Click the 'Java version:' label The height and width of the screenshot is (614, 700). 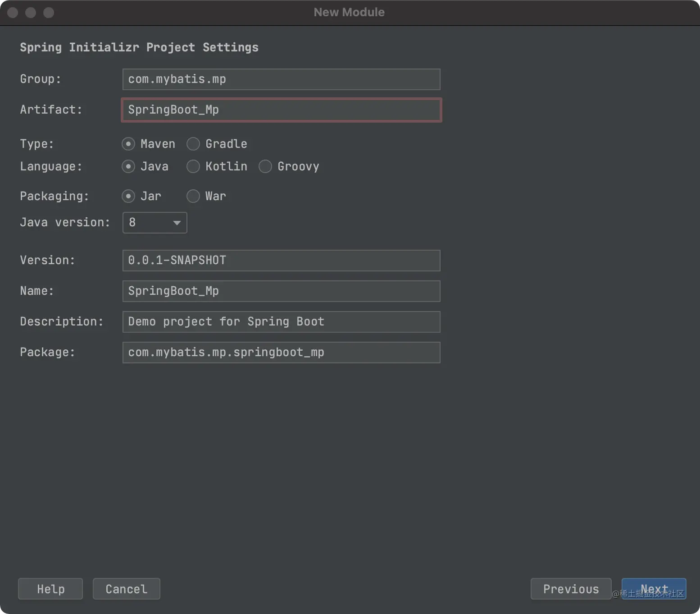click(x=65, y=222)
